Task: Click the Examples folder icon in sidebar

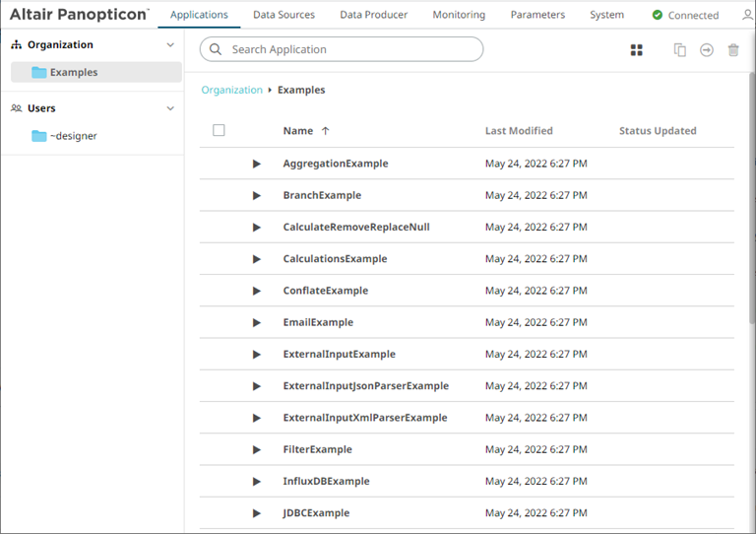Action: pos(38,72)
